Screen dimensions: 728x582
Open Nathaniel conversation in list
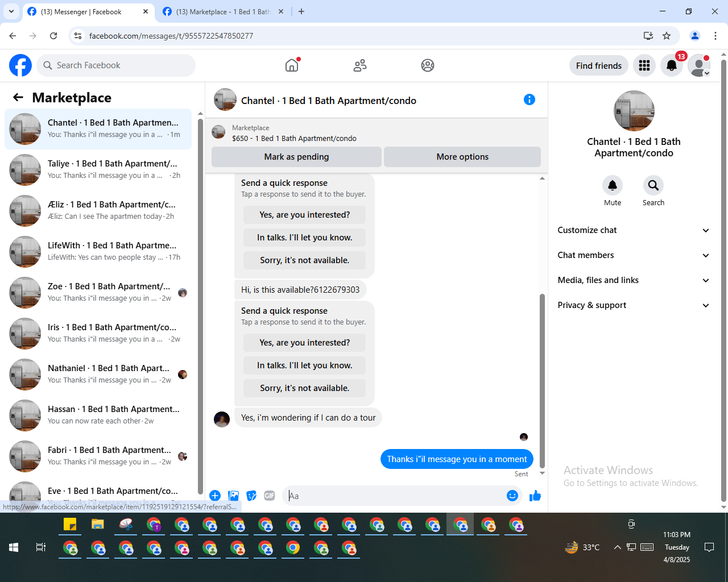coord(98,375)
